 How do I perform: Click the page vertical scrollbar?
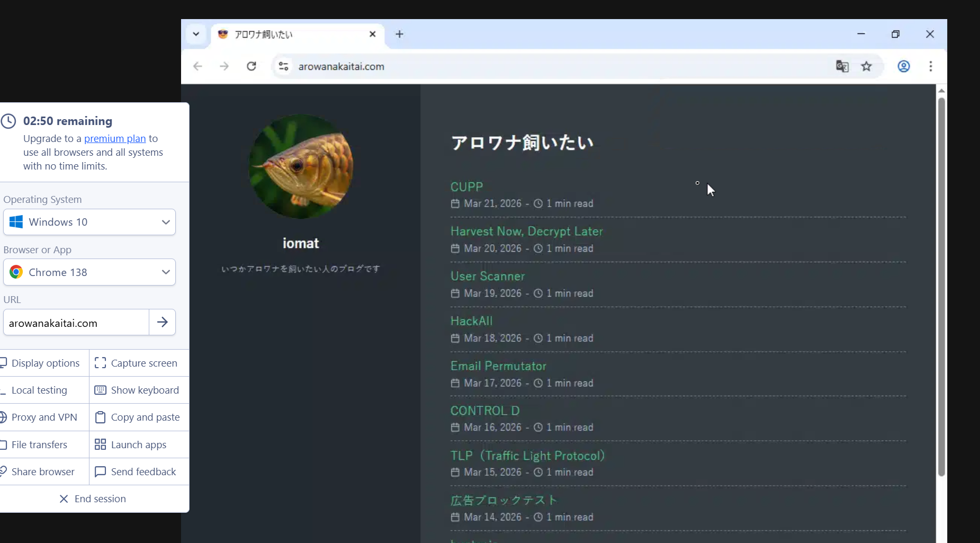[941, 286]
